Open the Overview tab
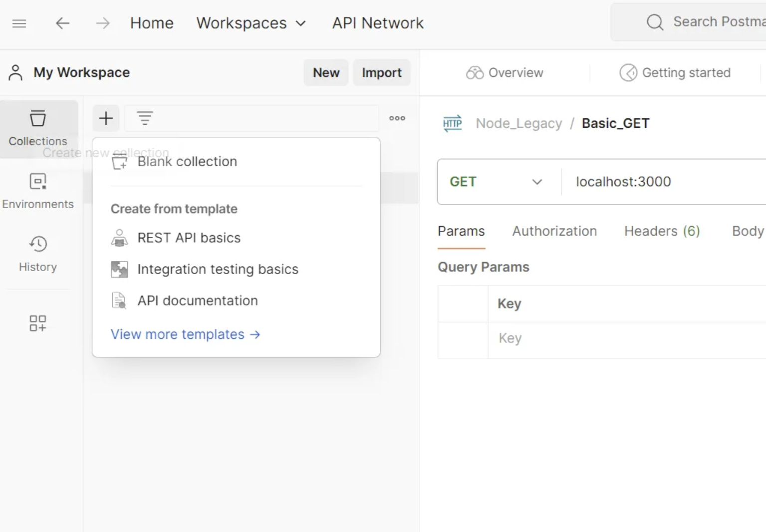The height and width of the screenshot is (532, 766). point(505,73)
